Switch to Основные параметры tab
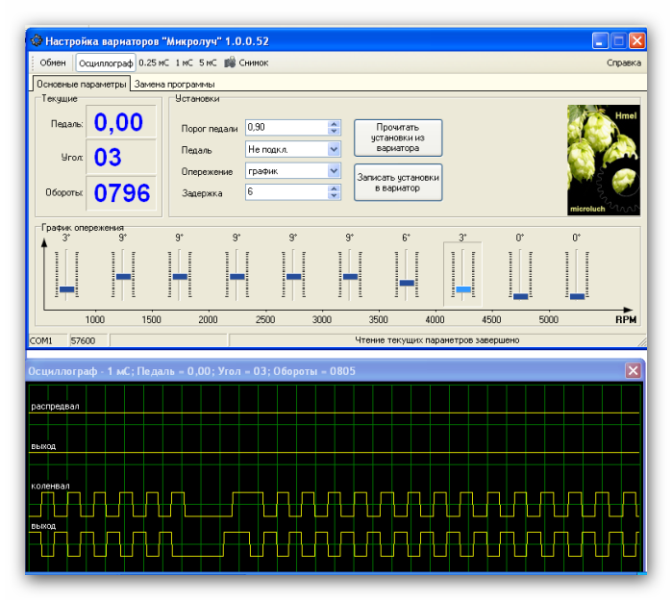Viewport: 672px width, 600px height. (x=81, y=84)
